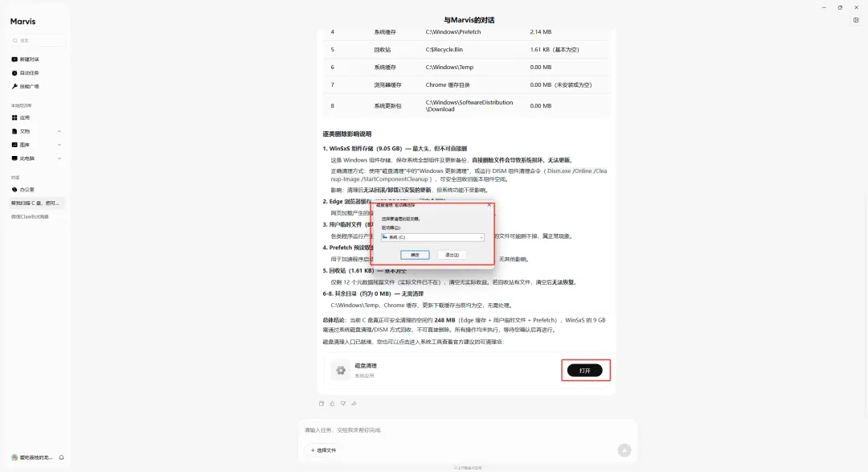Open the 文档 documents entry

21,131
